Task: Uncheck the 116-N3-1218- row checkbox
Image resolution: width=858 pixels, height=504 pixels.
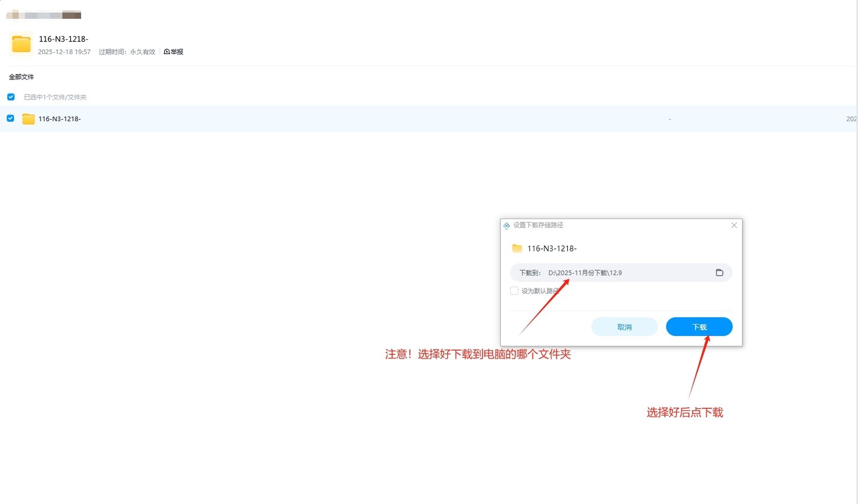Action: pos(11,118)
